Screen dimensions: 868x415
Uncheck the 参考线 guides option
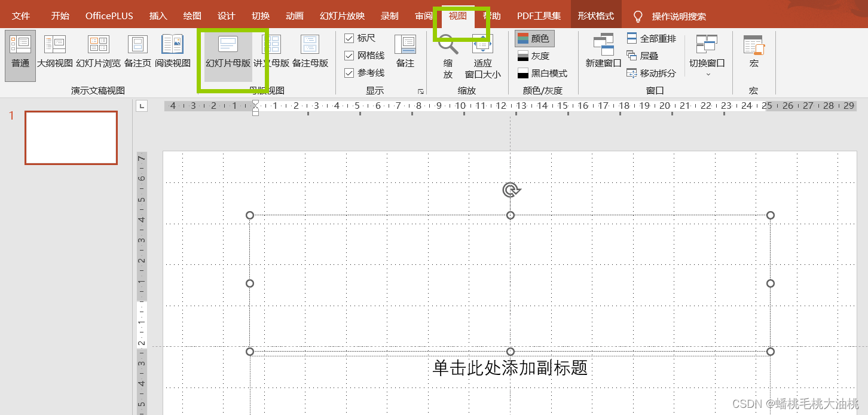click(x=349, y=72)
